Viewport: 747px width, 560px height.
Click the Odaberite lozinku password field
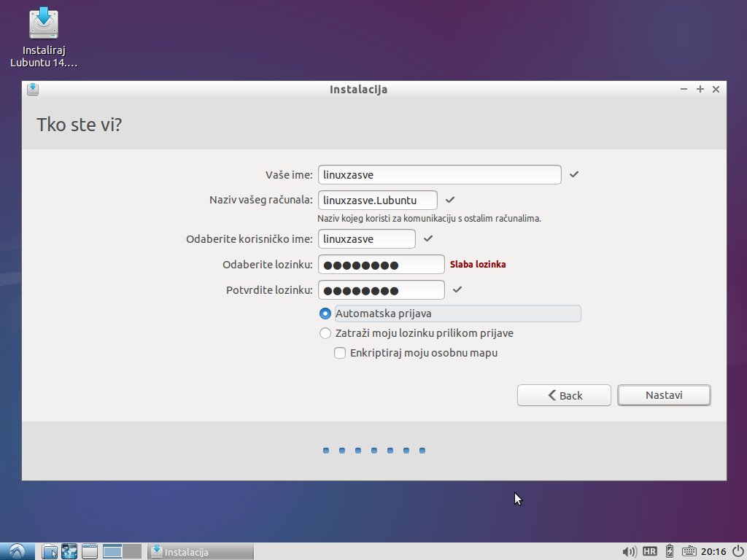(x=381, y=265)
